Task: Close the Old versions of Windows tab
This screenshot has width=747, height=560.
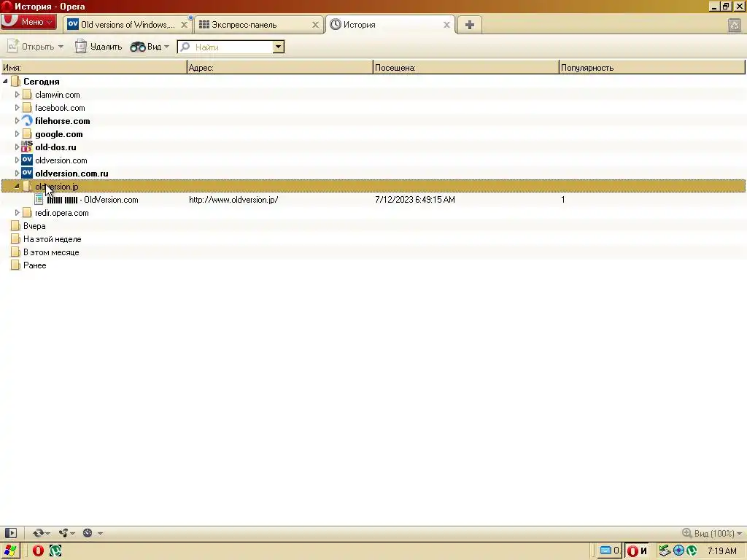Action: (184, 25)
